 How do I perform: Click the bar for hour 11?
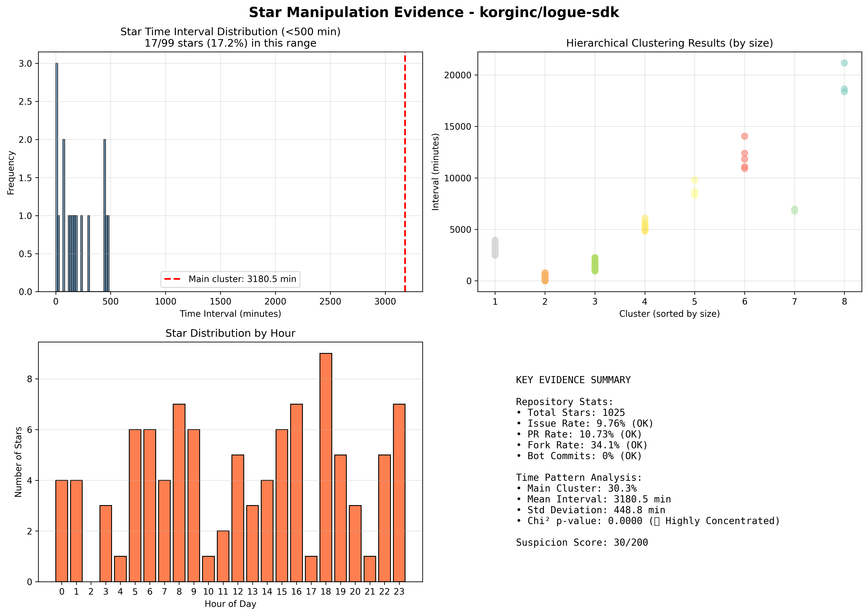tap(223, 556)
